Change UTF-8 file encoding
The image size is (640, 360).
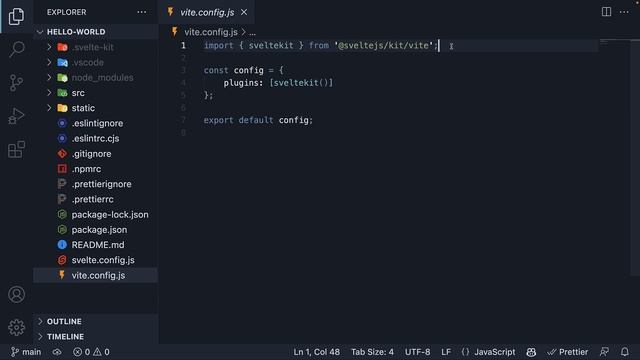[417, 352]
